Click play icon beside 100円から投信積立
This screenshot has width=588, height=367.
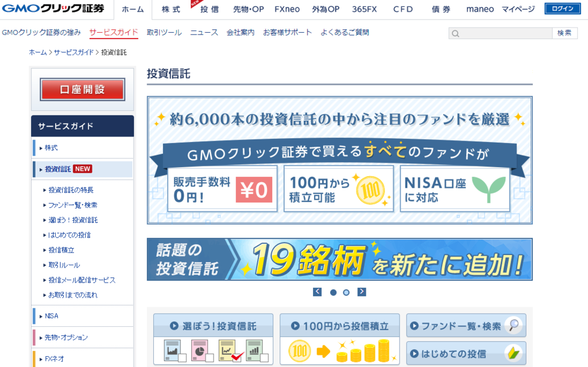point(296,326)
